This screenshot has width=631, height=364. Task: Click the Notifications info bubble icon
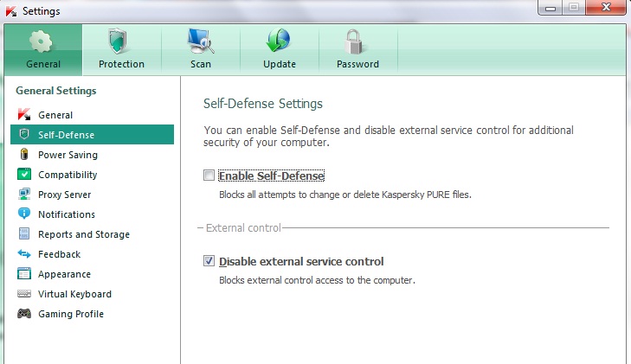point(24,214)
